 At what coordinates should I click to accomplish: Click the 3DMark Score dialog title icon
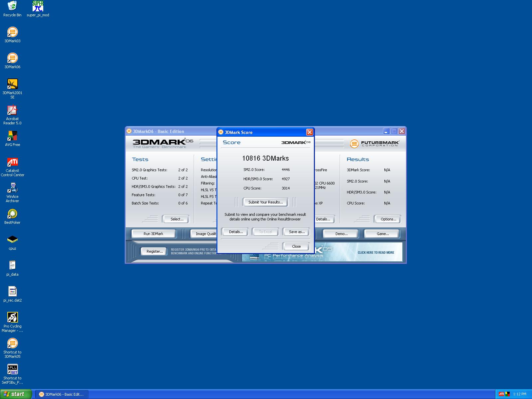(221, 132)
